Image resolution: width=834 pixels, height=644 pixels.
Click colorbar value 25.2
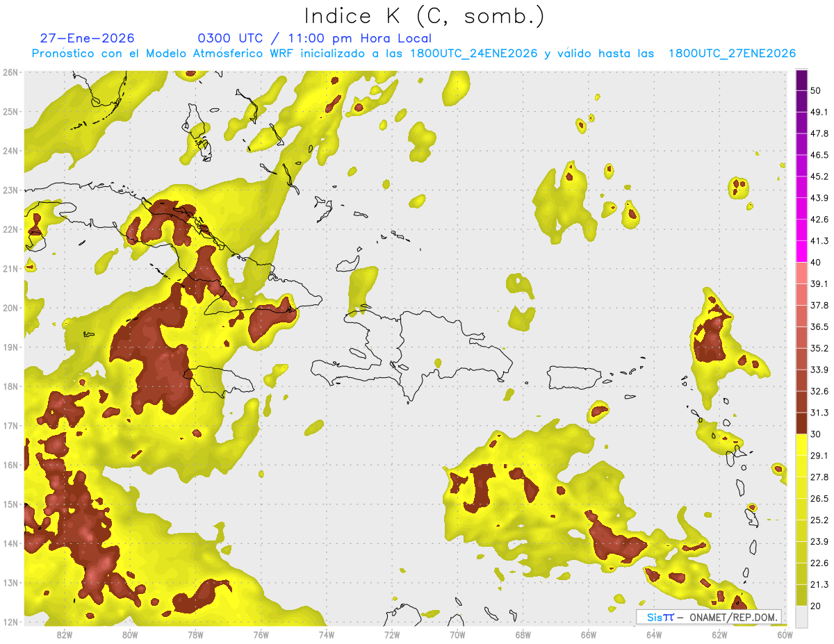(819, 520)
